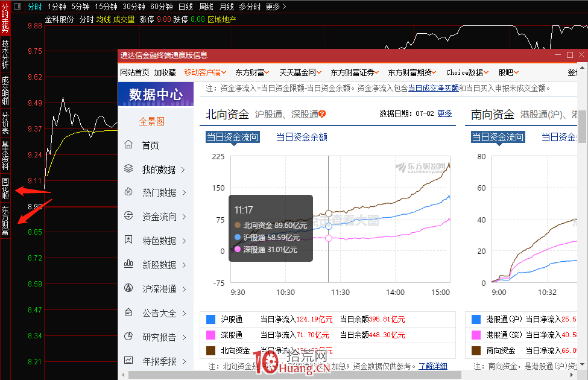Expand the 研究报告 chevron
This screenshot has height=380, width=588.
click(x=184, y=337)
